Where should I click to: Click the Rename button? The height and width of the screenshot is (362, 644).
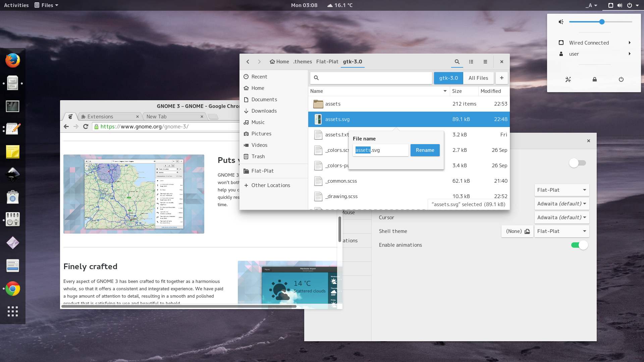(425, 150)
